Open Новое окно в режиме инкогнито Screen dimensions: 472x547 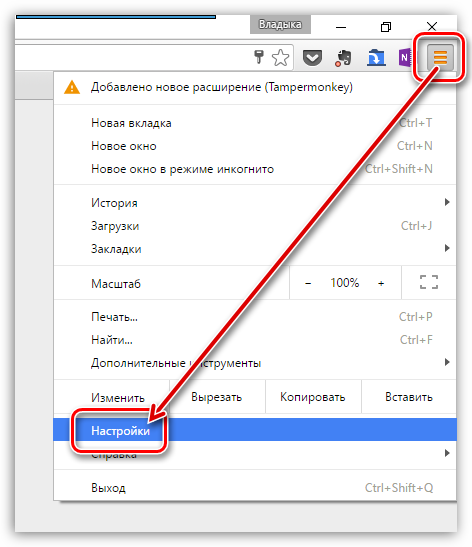point(255,169)
